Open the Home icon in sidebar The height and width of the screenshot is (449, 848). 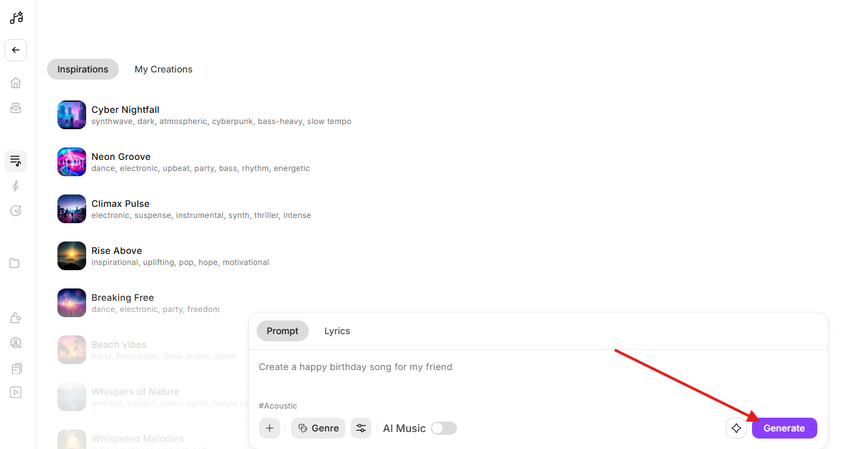[x=15, y=83]
